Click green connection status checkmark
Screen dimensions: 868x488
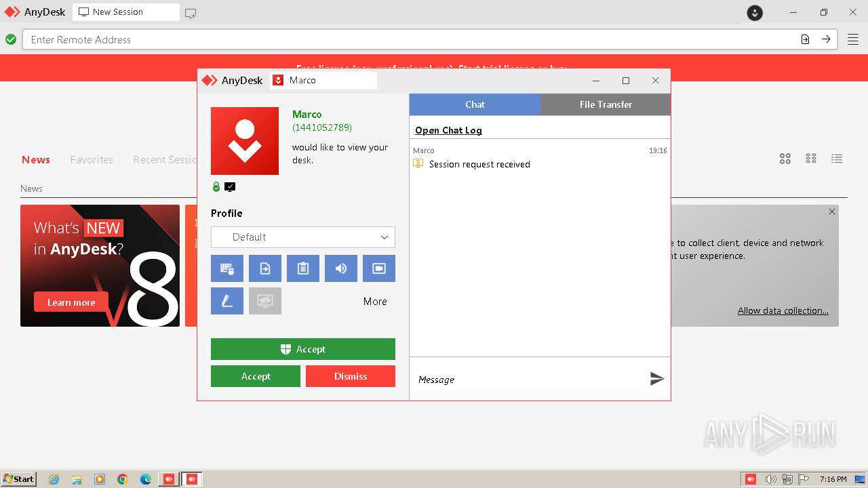pyautogui.click(x=11, y=39)
